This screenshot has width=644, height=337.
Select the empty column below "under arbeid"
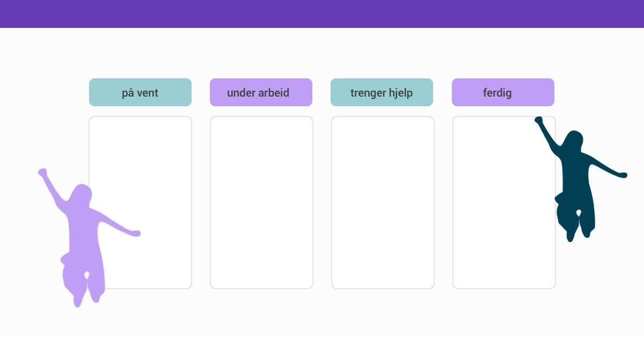261,202
